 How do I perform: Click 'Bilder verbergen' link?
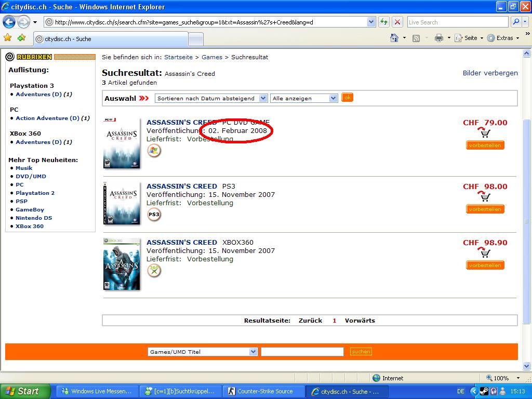[x=490, y=73]
